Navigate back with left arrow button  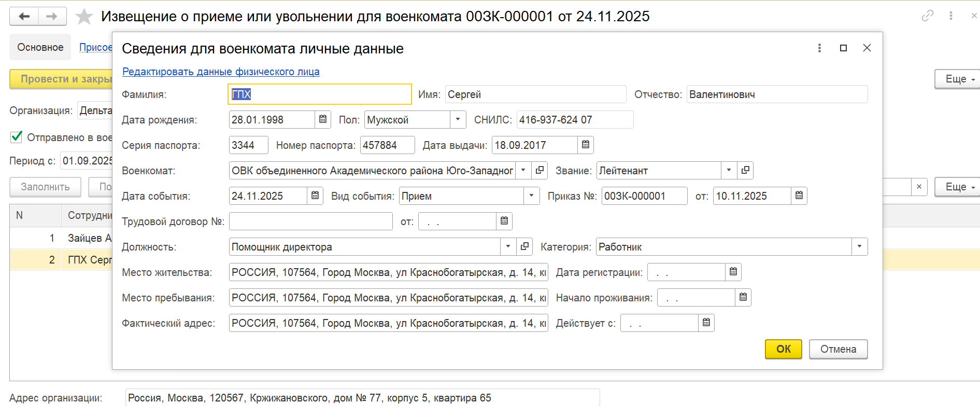(x=24, y=17)
